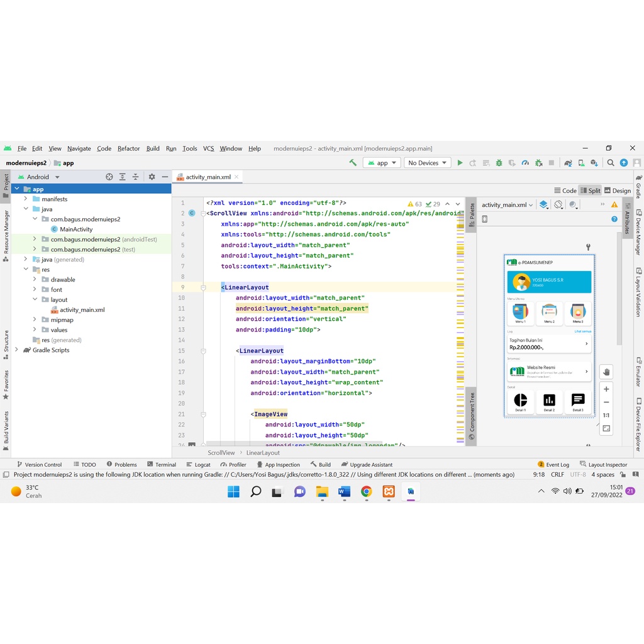
Task: Expand the drawable folder
Action: pyautogui.click(x=35, y=279)
